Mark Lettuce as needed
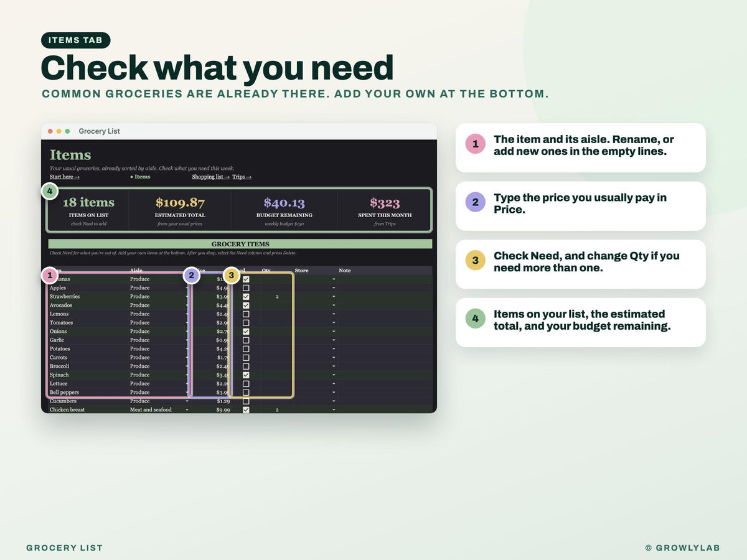 point(246,384)
